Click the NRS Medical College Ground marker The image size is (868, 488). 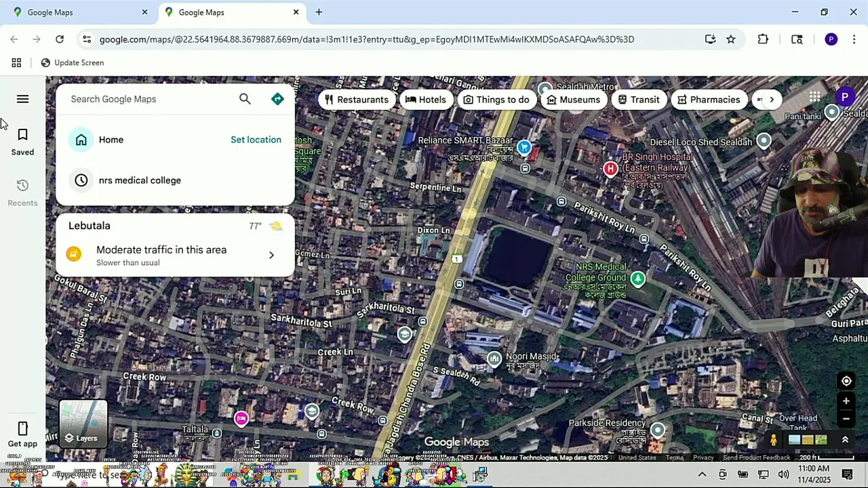[x=637, y=279]
